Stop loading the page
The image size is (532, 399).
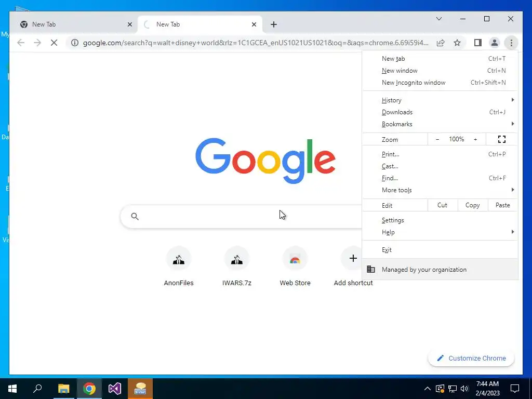(x=54, y=43)
